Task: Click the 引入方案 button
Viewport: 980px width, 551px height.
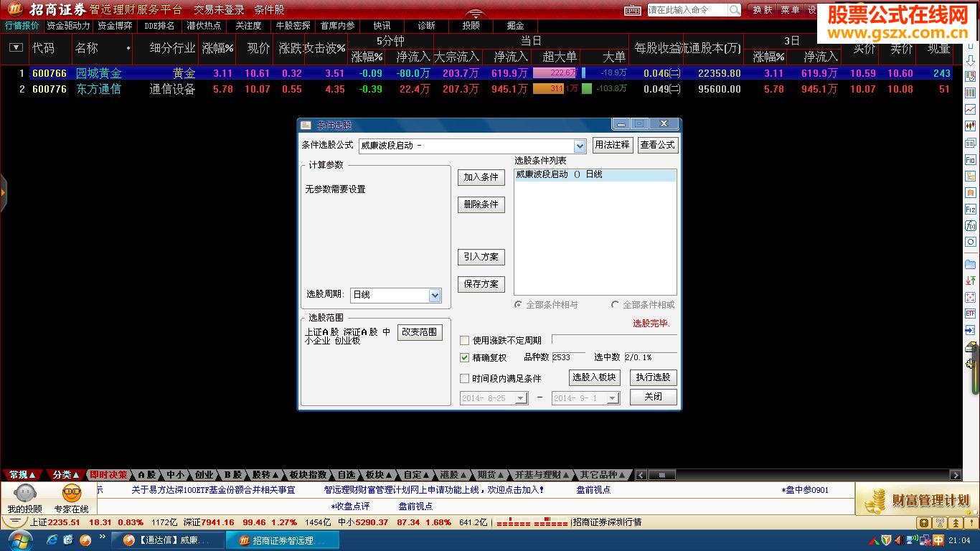Action: coord(481,257)
